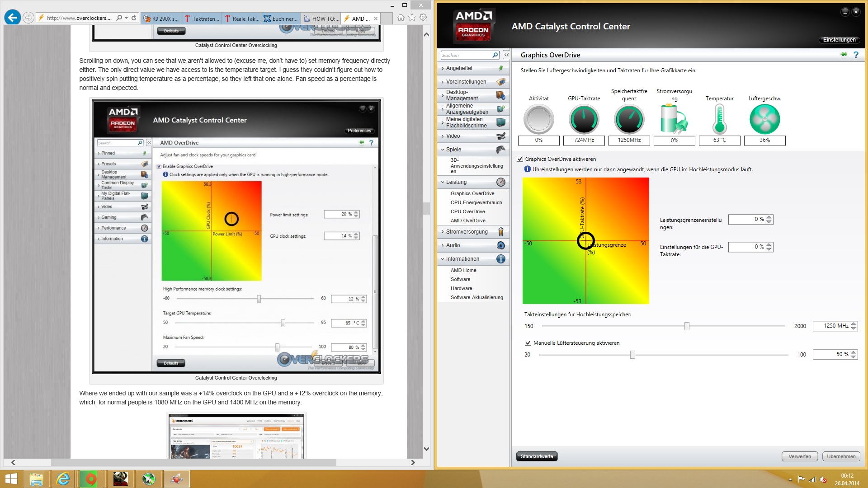Click the search magnifier in Suchen box
Screen dimensions: 868x488
(495, 55)
